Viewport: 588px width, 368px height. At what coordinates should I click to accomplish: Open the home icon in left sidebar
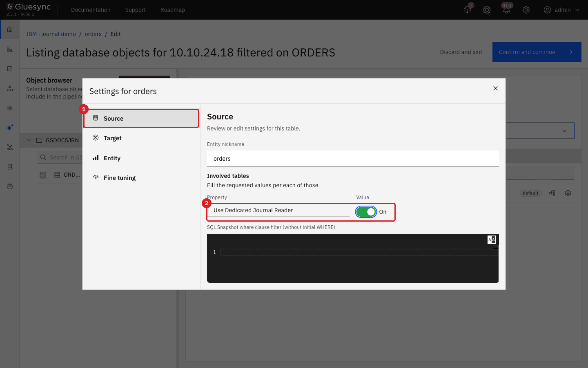point(10,29)
